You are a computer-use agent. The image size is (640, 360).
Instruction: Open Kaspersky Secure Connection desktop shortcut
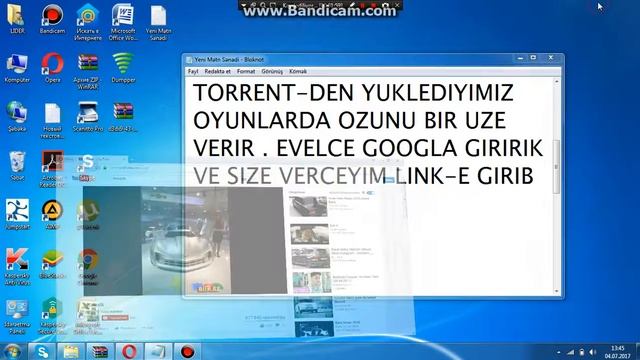52,317
